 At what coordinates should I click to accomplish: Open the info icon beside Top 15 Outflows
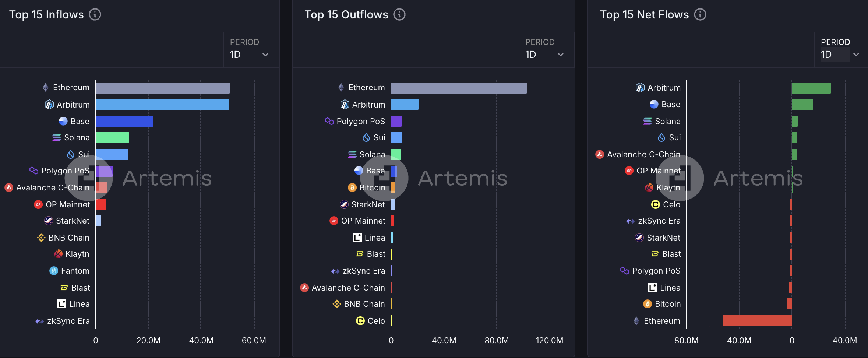[x=399, y=15]
